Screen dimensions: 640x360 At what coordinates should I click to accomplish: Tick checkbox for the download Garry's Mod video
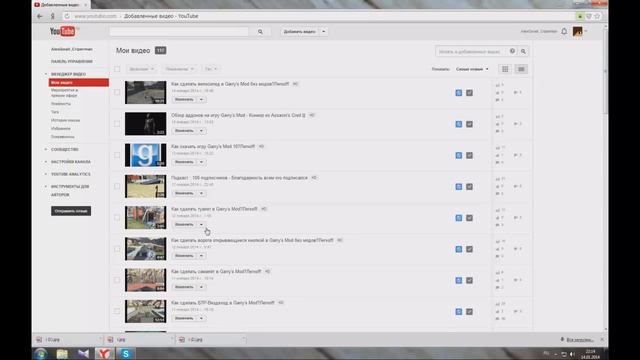coord(117,155)
